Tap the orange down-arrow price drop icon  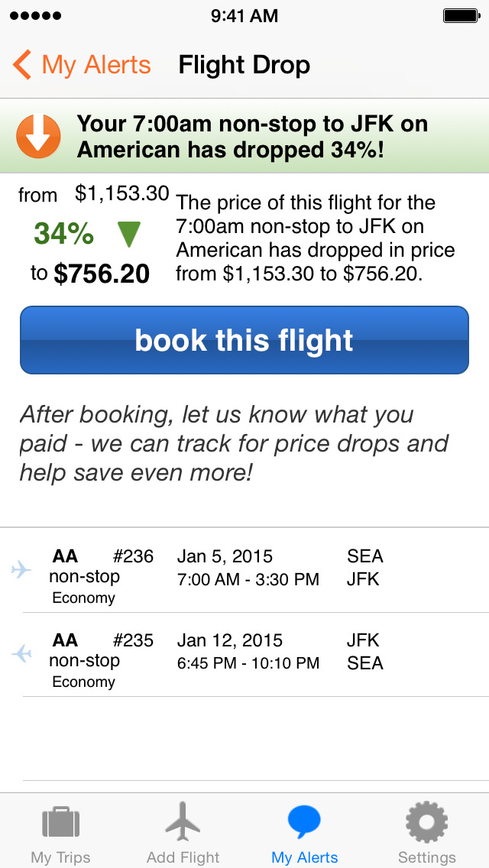pyautogui.click(x=38, y=137)
